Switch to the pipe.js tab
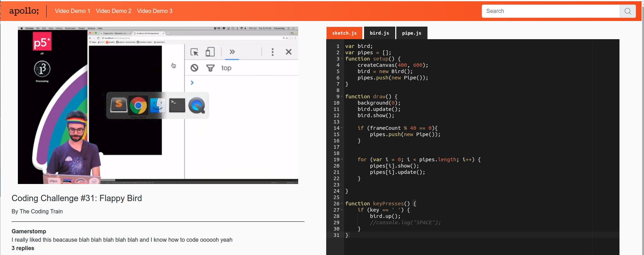 (412, 33)
